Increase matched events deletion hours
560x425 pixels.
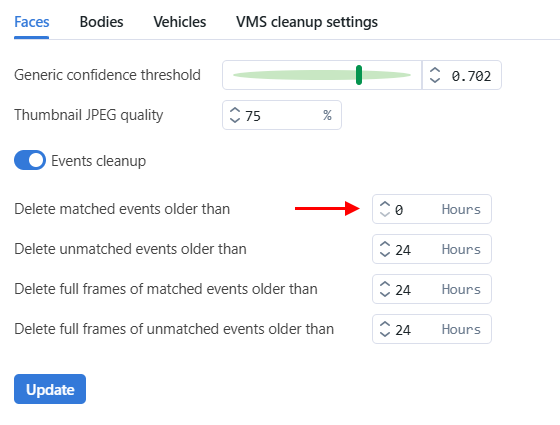coord(385,204)
